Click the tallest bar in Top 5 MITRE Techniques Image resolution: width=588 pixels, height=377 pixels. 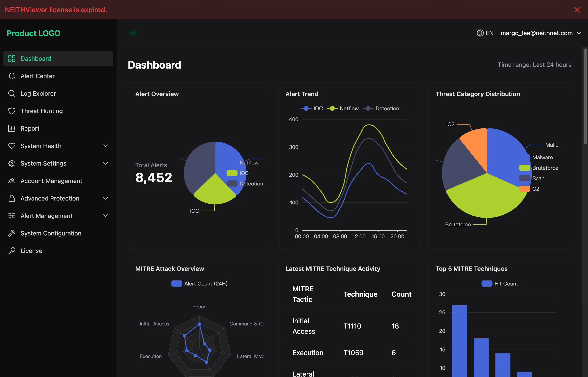[x=460, y=341]
